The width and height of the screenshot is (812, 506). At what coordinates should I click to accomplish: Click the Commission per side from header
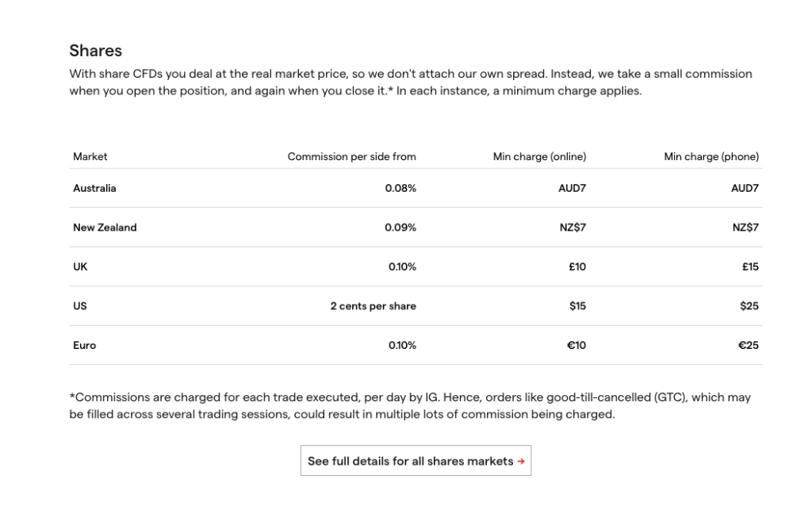tap(352, 156)
